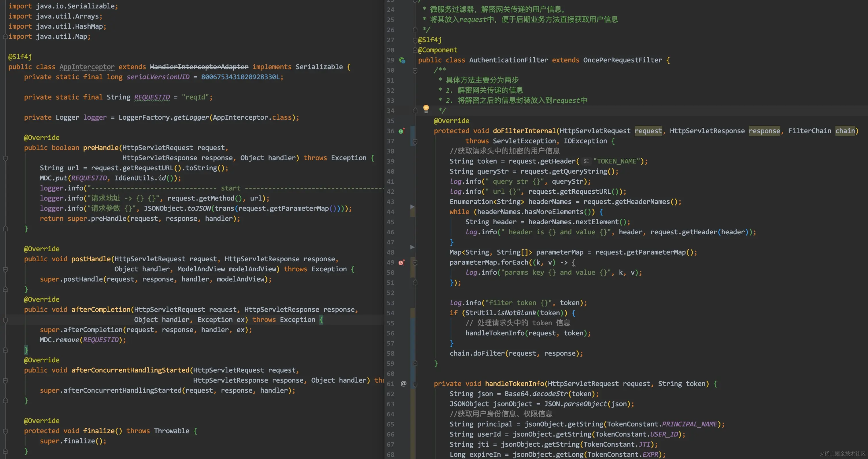Collapse the finalize method fold marker
The image size is (868, 459).
[x=5, y=431]
